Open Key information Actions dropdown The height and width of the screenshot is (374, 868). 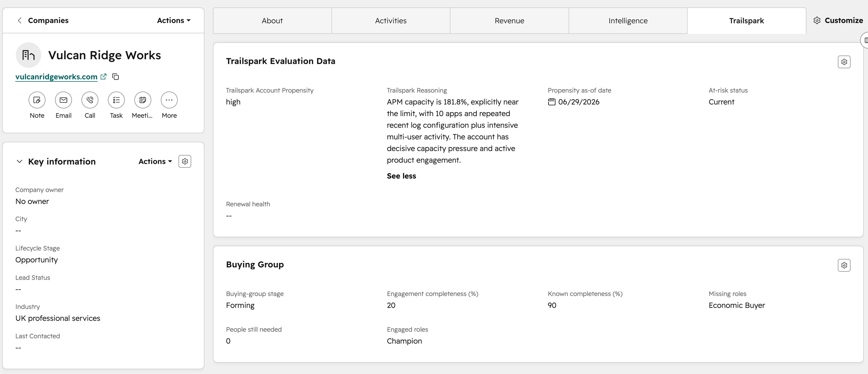[x=155, y=161]
